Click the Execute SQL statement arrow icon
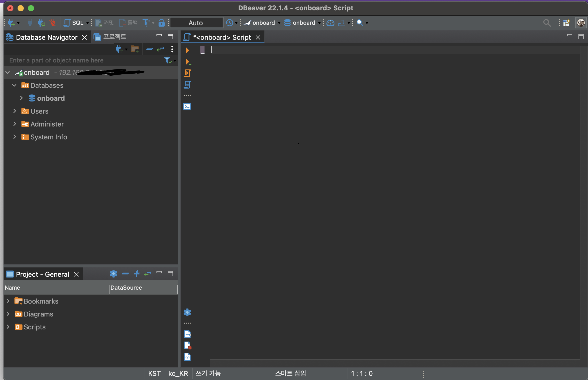This screenshot has height=380, width=588. pyautogui.click(x=187, y=50)
